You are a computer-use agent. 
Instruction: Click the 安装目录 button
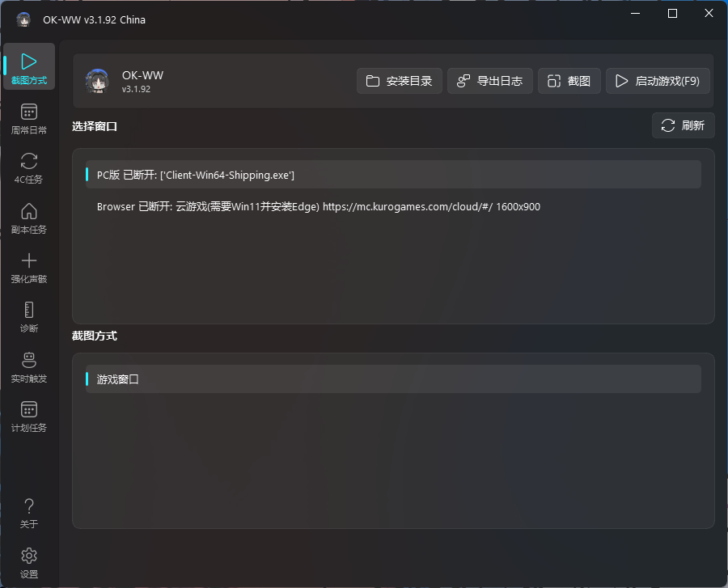pyautogui.click(x=399, y=80)
